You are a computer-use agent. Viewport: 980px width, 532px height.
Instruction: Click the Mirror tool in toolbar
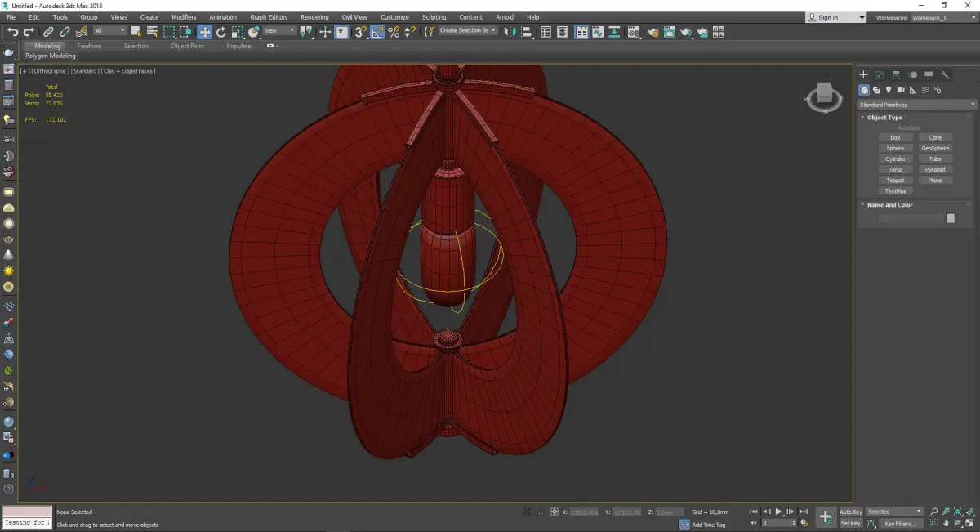coord(510,32)
